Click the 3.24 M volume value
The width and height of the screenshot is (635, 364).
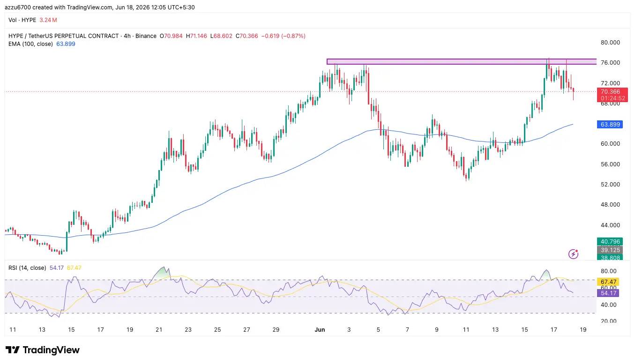pos(48,20)
